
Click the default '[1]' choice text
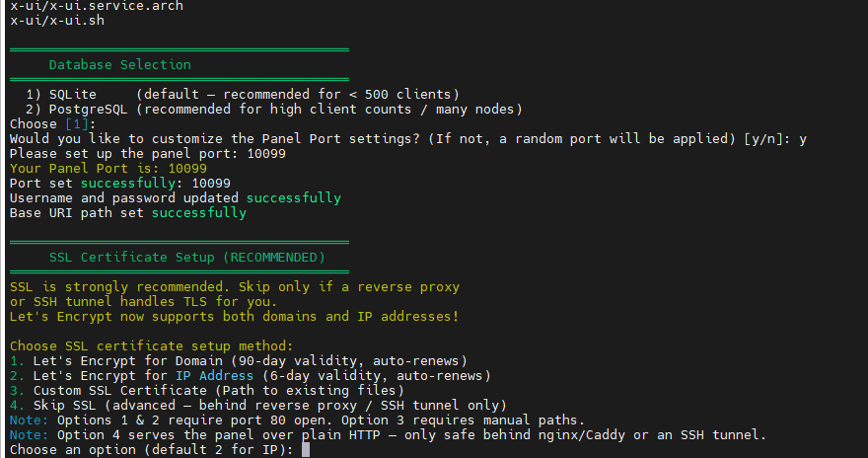(76, 124)
